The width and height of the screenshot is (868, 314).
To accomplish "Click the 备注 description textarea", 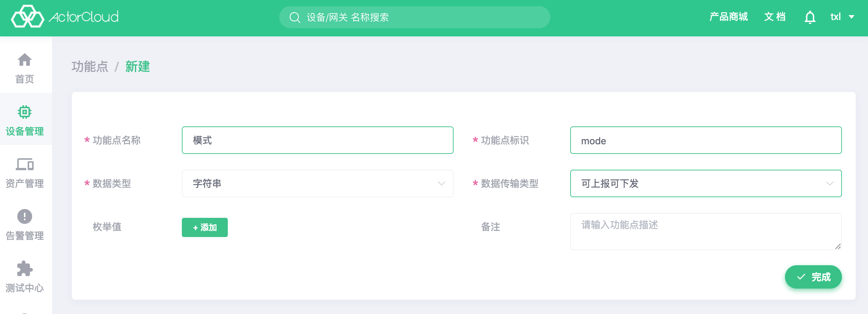I will (706, 232).
